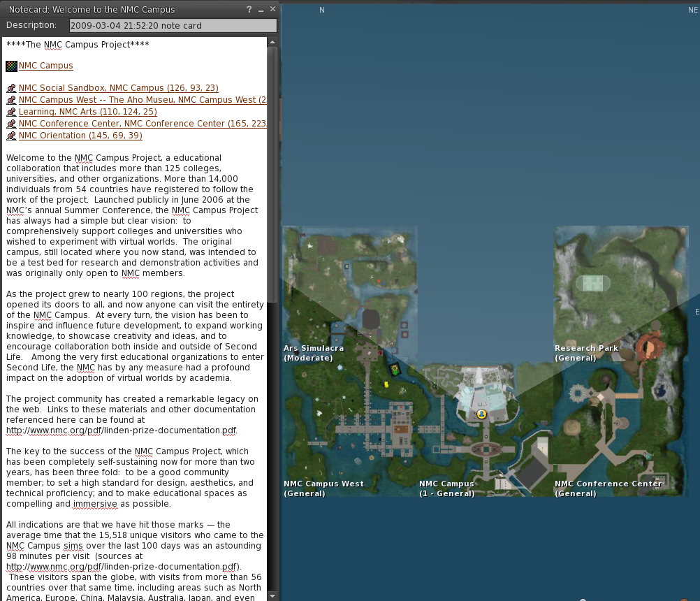Click the texture thumbnail icon beside NMC Campus
The width and height of the screenshot is (700, 601).
10,66
